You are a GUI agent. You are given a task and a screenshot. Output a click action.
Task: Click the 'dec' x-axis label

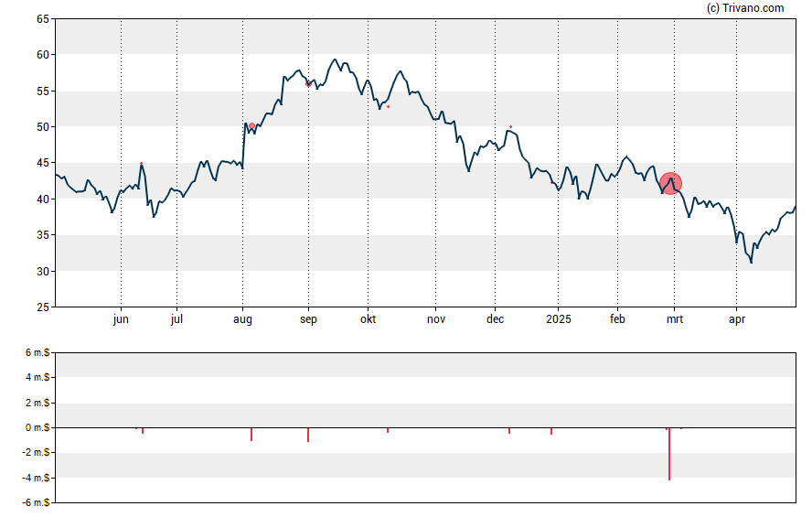(x=495, y=319)
